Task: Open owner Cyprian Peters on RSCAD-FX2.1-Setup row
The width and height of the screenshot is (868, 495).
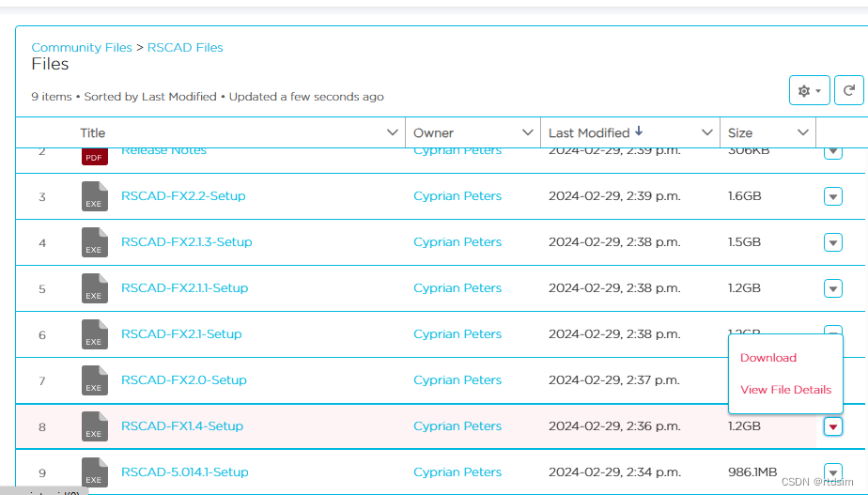Action: click(457, 333)
